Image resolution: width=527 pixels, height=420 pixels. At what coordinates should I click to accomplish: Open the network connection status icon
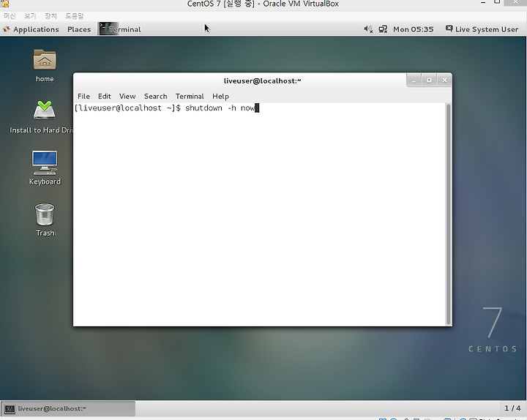coord(383,29)
